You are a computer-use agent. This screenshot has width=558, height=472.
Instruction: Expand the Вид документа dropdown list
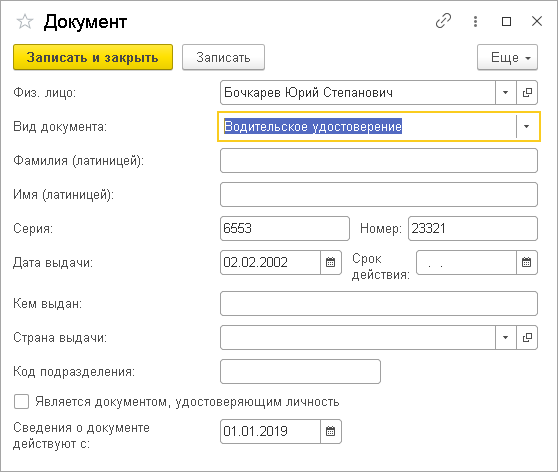[x=527, y=126]
